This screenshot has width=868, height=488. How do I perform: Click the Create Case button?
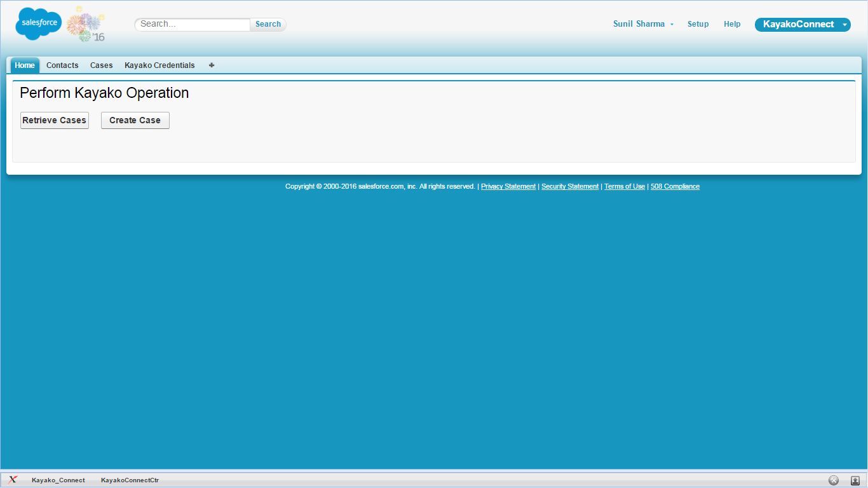[x=135, y=120]
